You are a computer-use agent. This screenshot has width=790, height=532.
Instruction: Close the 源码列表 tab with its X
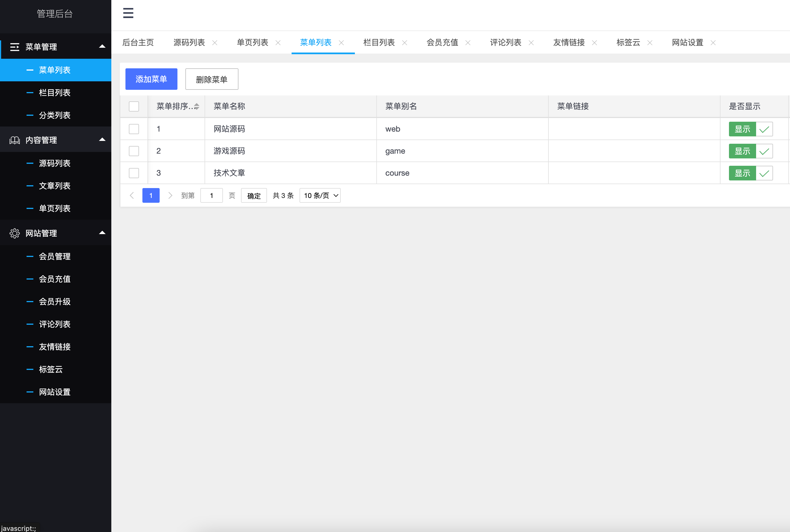[x=214, y=43]
